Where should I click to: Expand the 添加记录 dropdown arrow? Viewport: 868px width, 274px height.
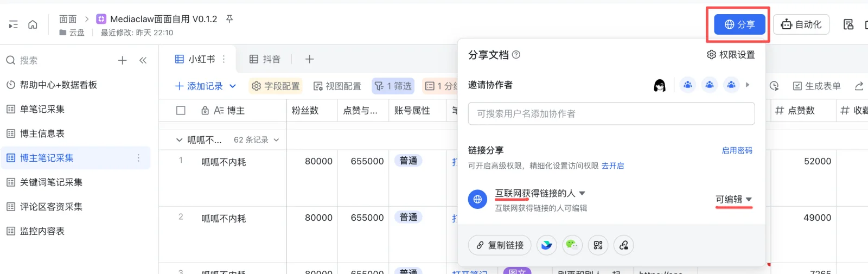click(x=233, y=86)
